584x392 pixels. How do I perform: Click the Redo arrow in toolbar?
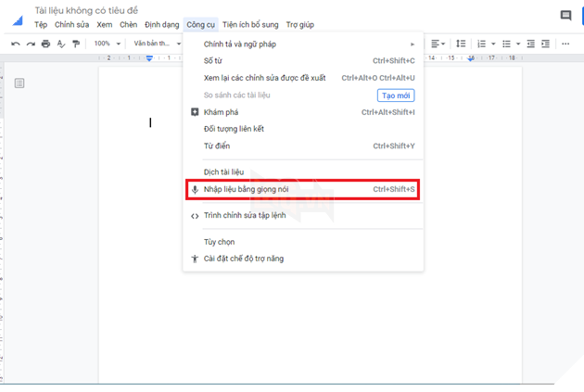tap(31, 44)
